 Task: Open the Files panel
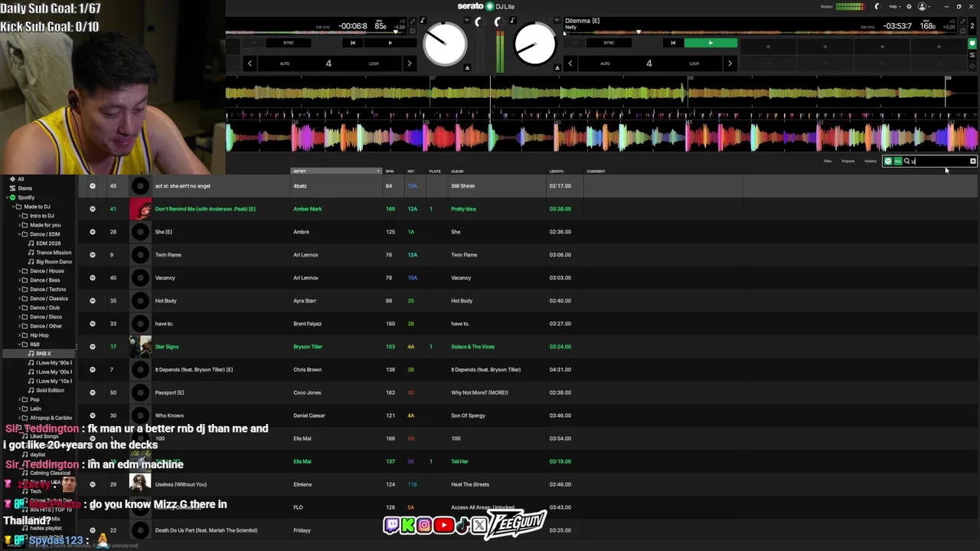coord(828,161)
